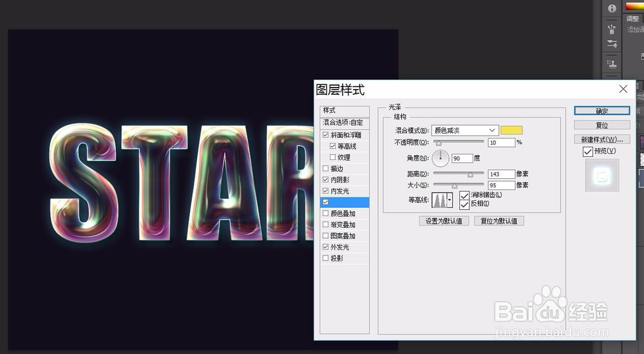Viewport: 644px width, 354px height.
Task: Open the Clone Source panel icon
Action: coord(612,64)
